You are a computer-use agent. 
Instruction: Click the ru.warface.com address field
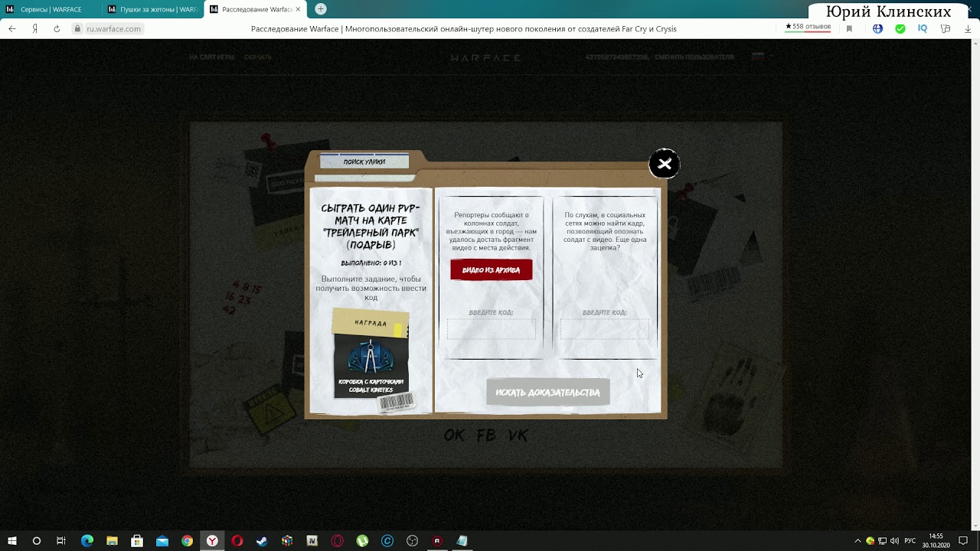(113, 28)
